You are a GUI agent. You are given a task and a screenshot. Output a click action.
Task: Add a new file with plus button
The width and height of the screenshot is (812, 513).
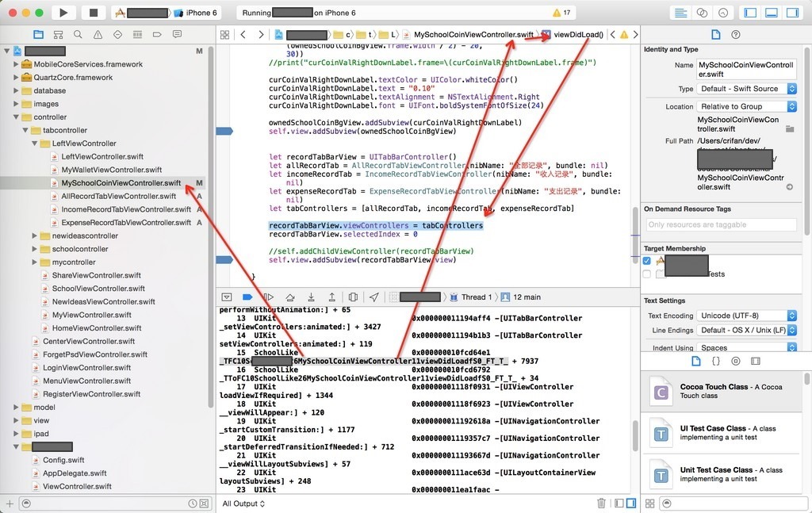[x=10, y=503]
